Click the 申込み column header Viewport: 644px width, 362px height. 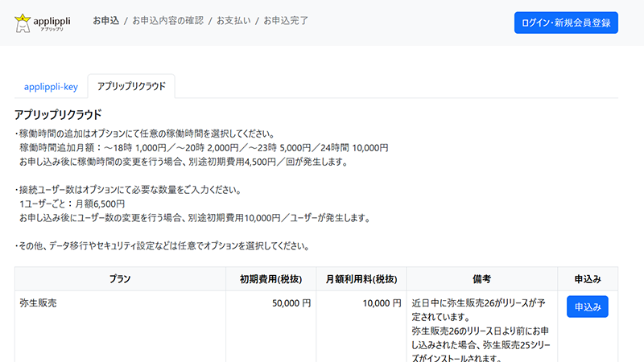587,279
